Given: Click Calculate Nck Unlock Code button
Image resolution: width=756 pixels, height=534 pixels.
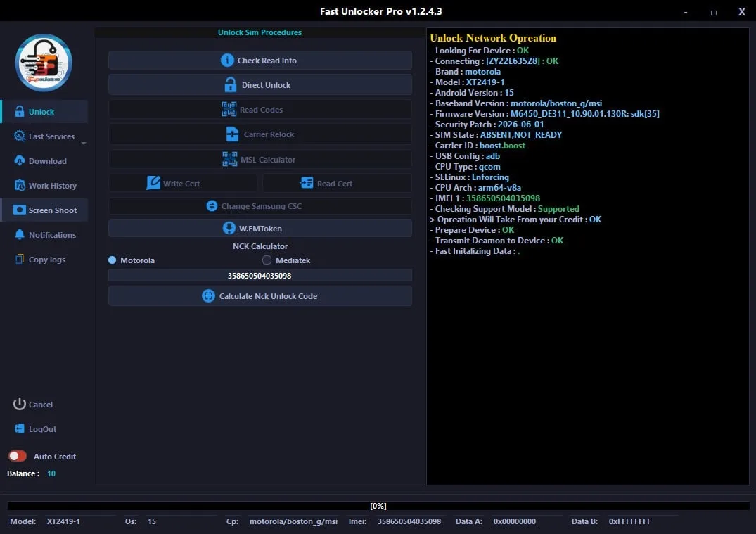Looking at the screenshot, I should click(x=260, y=295).
